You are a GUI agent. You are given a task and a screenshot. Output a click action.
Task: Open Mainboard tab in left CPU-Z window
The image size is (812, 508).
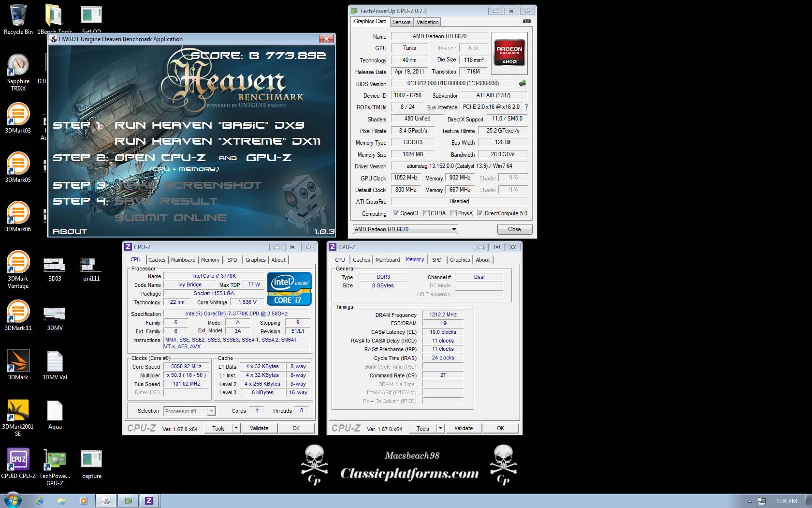pos(183,260)
